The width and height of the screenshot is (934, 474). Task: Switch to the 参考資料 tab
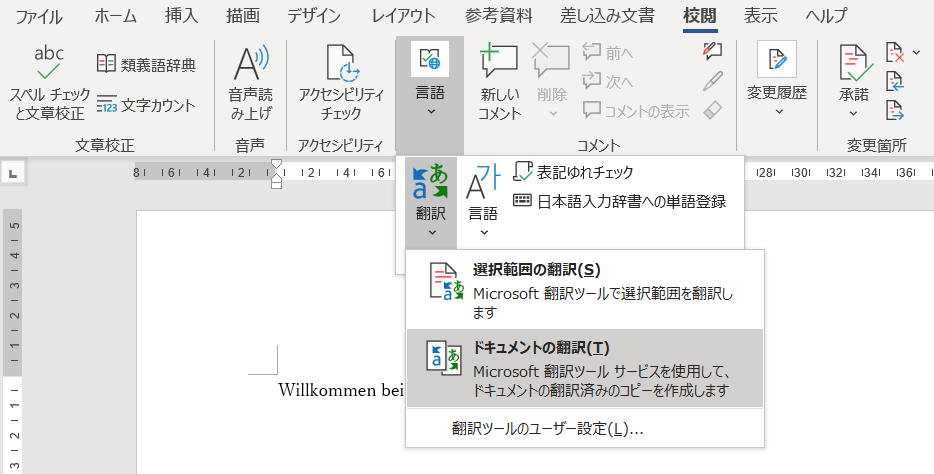[499, 16]
